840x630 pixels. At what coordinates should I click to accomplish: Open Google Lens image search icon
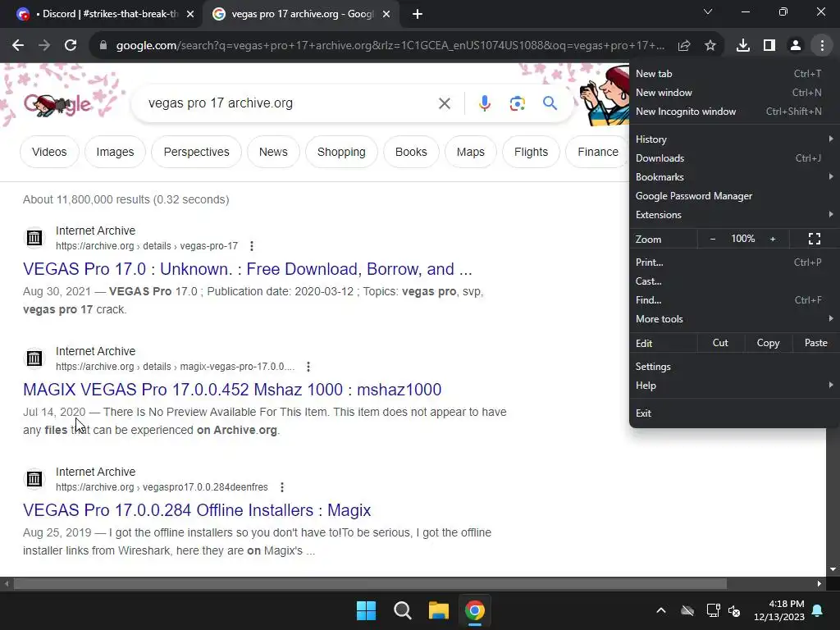click(x=517, y=103)
